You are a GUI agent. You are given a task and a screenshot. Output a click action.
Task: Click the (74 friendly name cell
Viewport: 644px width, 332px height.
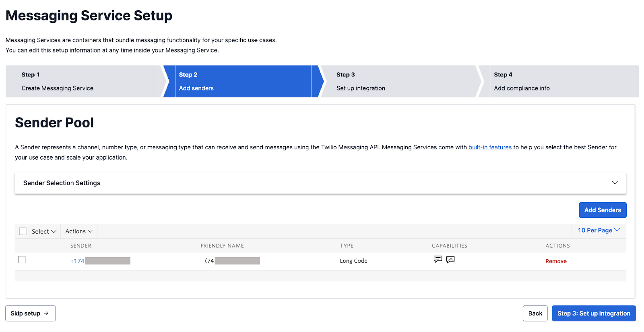click(232, 261)
